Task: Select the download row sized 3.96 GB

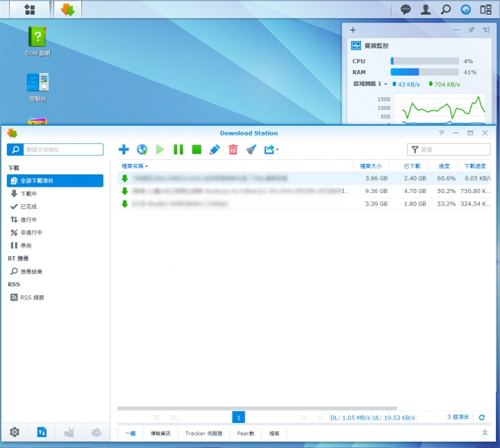Action: point(304,179)
